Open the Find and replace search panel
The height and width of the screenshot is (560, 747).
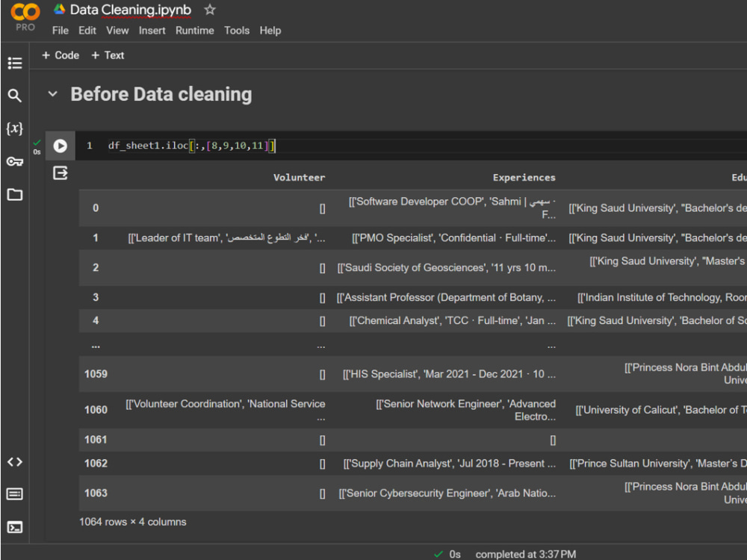coord(15,96)
